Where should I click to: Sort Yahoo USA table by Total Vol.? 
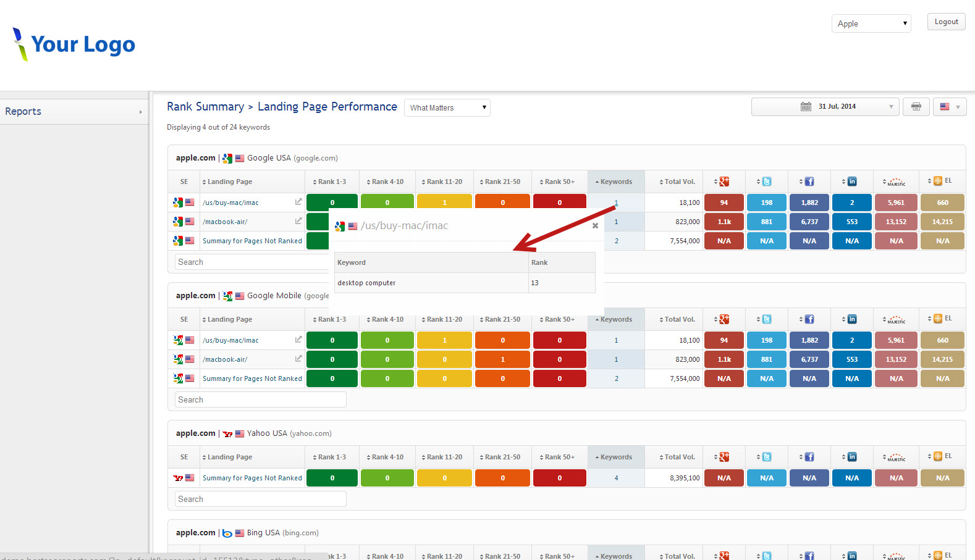[x=677, y=457]
